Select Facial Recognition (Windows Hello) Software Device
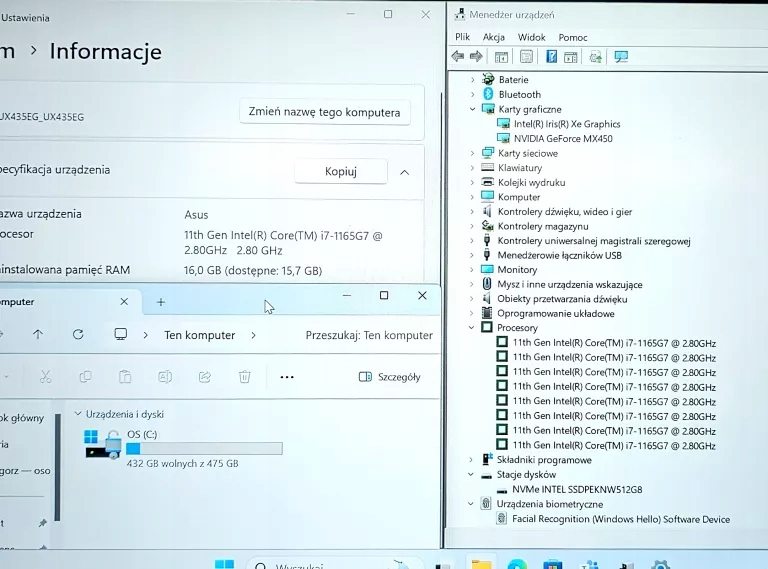768x569 pixels. (621, 519)
